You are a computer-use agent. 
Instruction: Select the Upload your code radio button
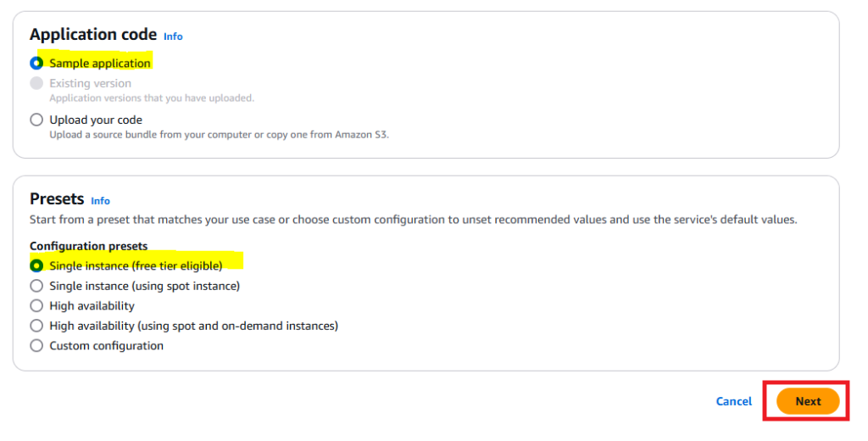pos(36,120)
